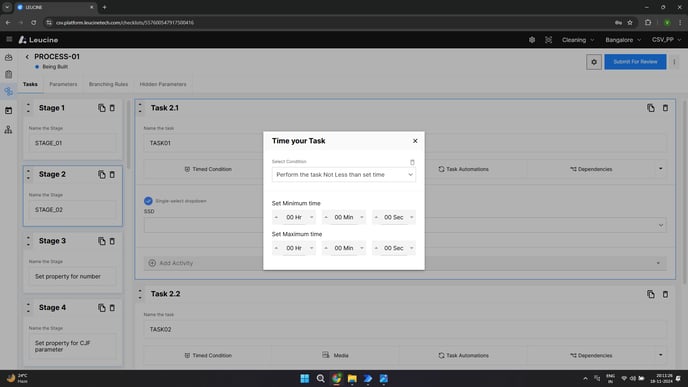Screen dimensions: 688x387
Task: Close the Time your Task dialog
Action: coord(415,141)
